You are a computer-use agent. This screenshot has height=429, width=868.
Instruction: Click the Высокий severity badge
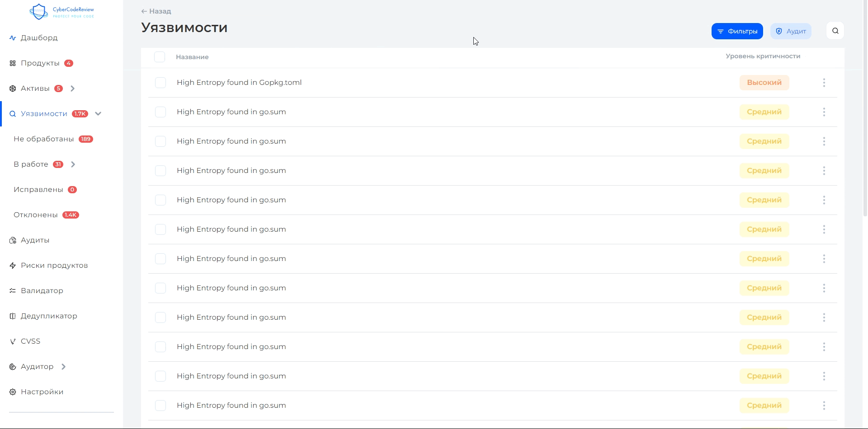764,83
